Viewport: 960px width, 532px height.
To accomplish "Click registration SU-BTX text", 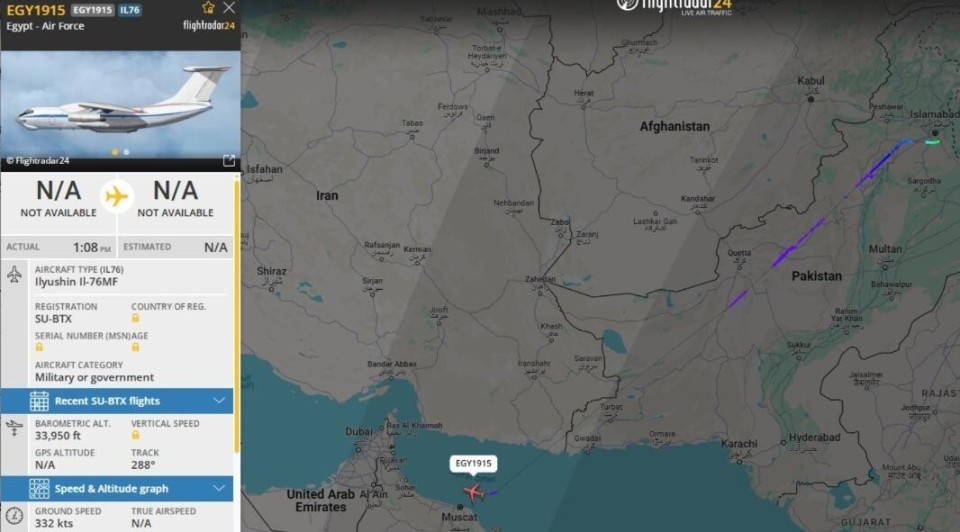I will coord(53,319).
